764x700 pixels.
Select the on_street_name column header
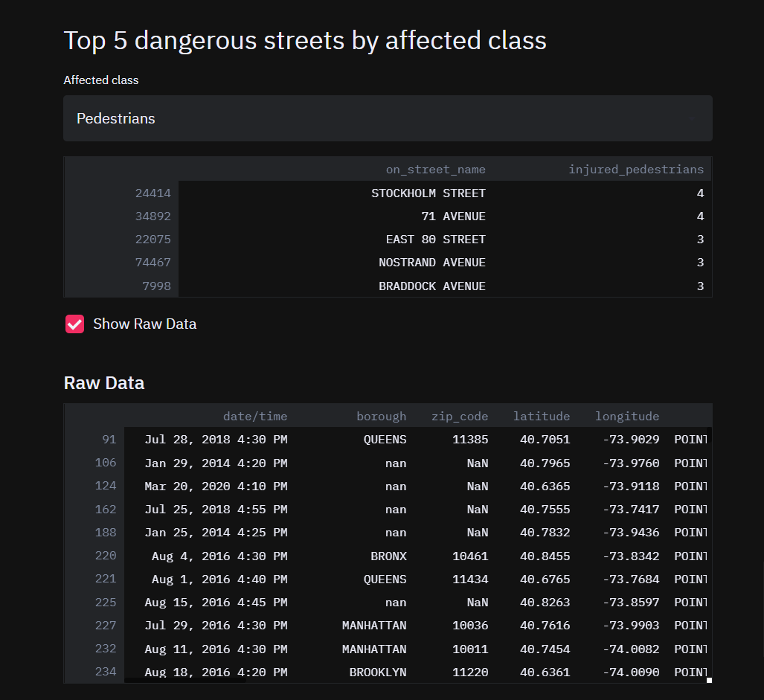(435, 169)
